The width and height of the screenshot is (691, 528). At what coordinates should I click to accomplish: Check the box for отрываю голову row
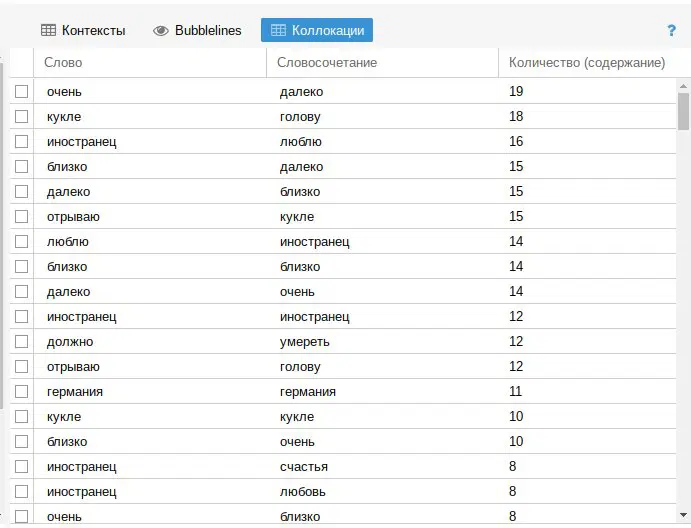coord(22,366)
